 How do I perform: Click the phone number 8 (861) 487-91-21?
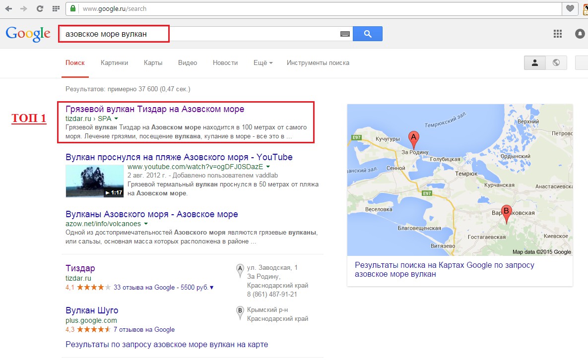(x=272, y=294)
